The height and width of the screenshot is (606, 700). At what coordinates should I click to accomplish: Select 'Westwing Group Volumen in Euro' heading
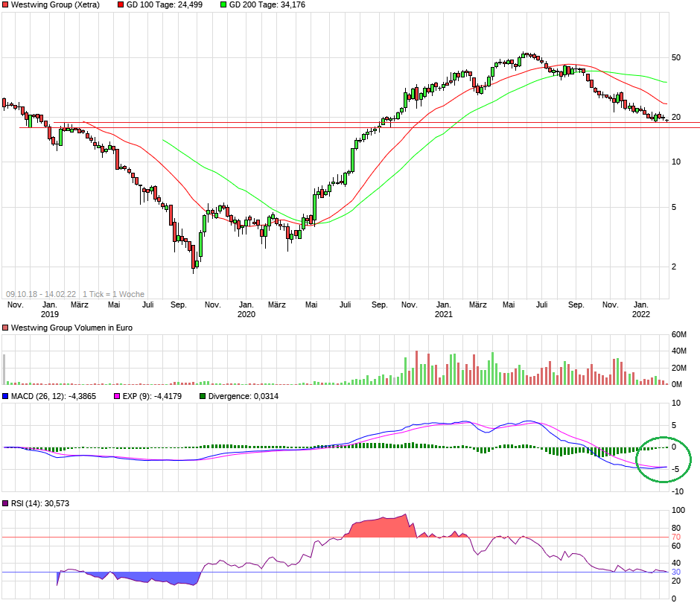pyautogui.click(x=72, y=328)
